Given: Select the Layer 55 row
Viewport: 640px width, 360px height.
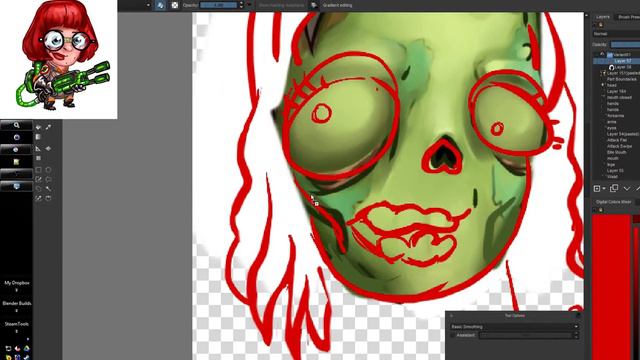Looking at the screenshot, I should (616, 170).
